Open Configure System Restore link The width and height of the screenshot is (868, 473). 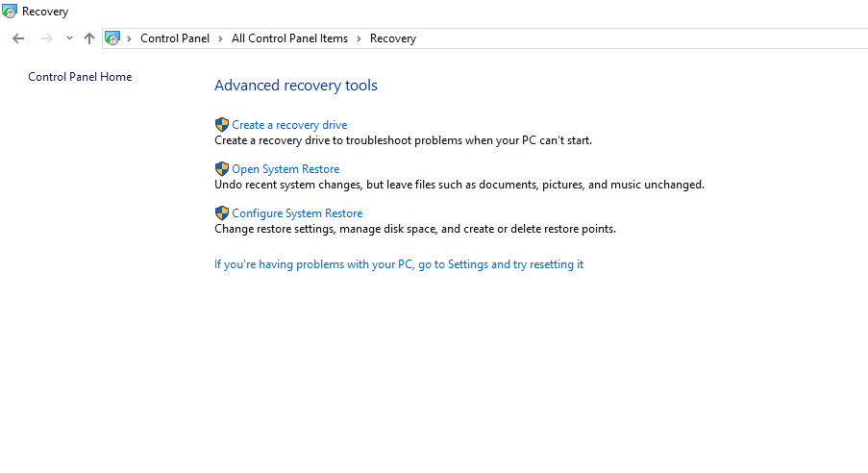pyautogui.click(x=297, y=213)
